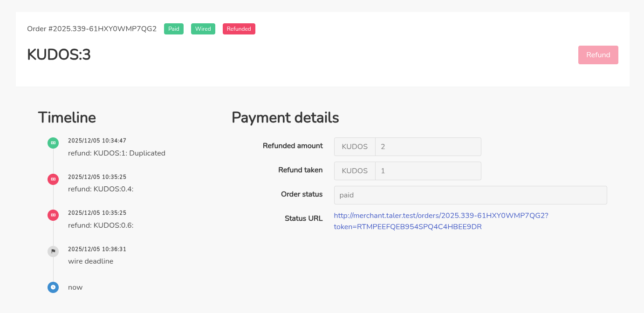
Task: Click the Refunded amount value field
Action: click(x=428, y=147)
